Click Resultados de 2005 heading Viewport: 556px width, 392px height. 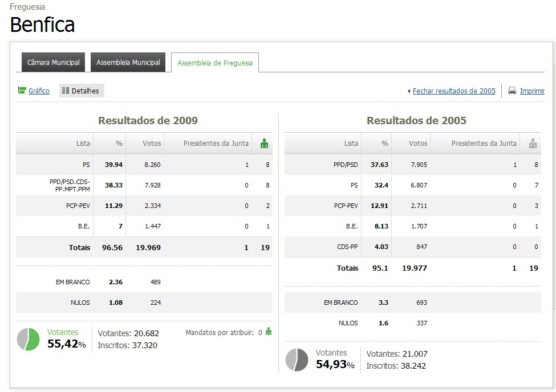coord(416,121)
